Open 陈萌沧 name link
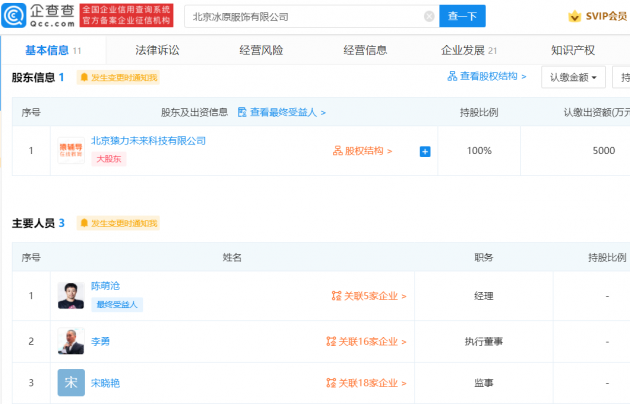630x404 pixels. coord(105,286)
